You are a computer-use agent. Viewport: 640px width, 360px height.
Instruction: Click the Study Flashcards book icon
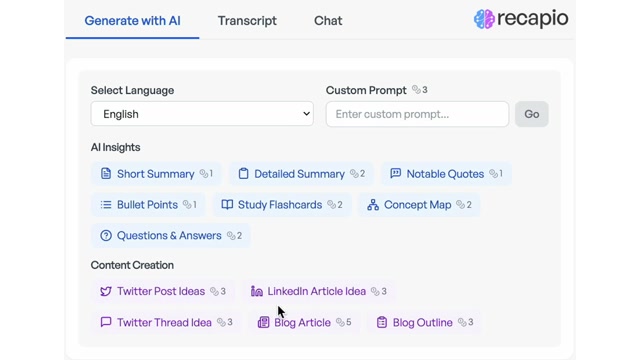(x=227, y=204)
